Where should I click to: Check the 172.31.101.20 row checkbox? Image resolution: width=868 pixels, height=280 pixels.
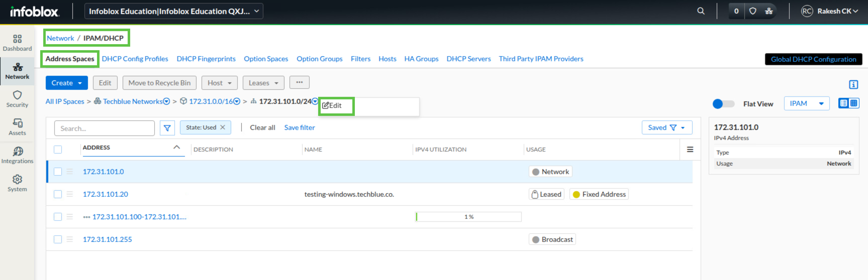pos(58,194)
